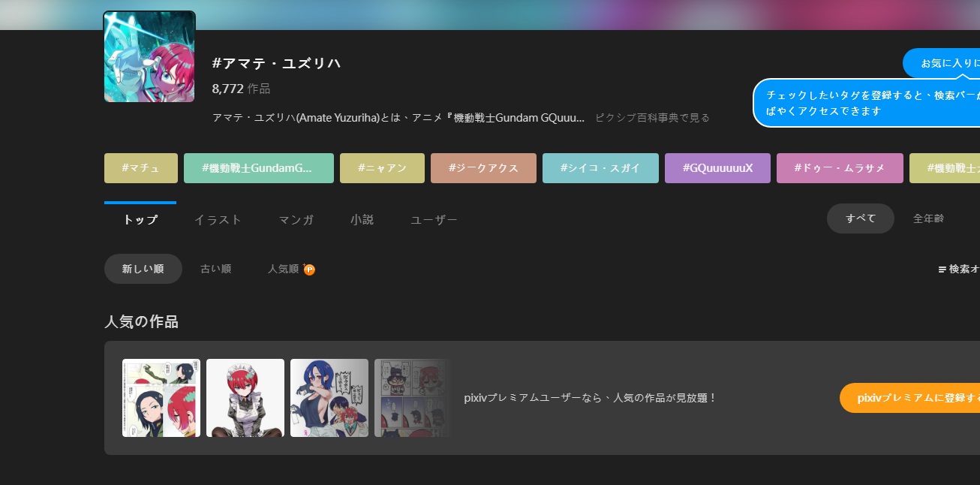The image size is (980, 485).
Task: Switch to the トップ tab
Action: coord(140,219)
